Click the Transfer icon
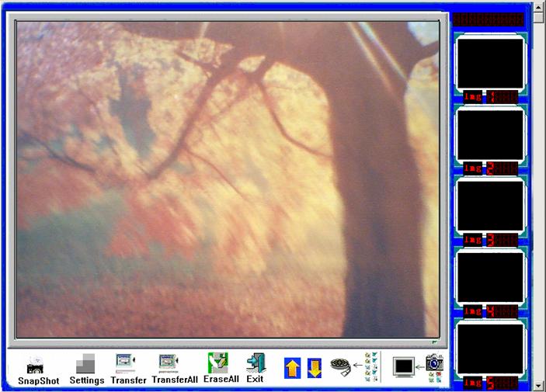 point(127,363)
